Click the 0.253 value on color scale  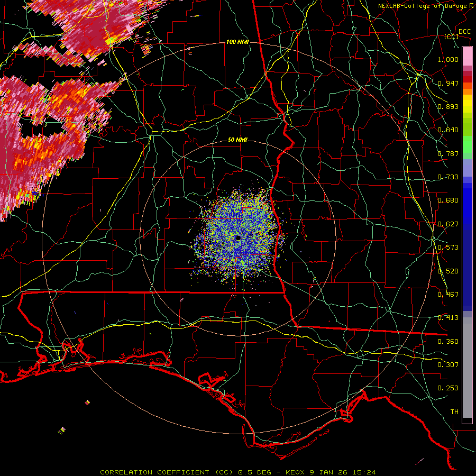click(448, 388)
